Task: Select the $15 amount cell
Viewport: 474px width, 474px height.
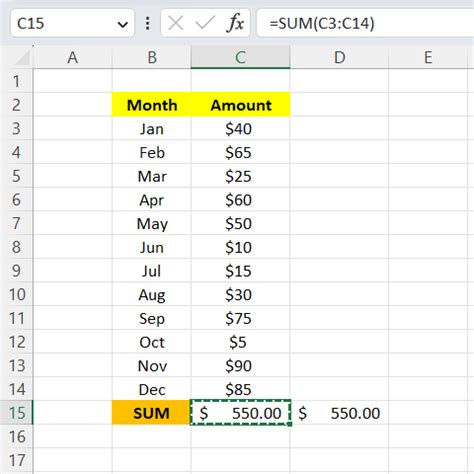Action: tap(240, 270)
